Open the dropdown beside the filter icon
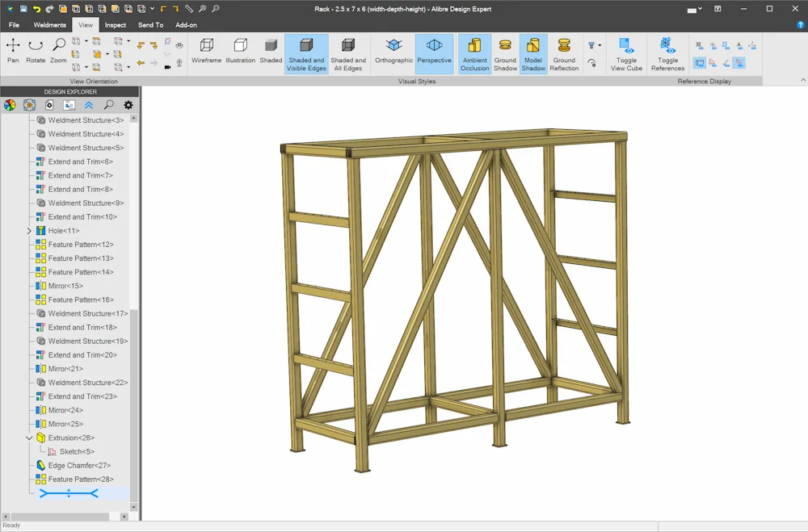Image resolution: width=808 pixels, height=532 pixels. pos(600,45)
